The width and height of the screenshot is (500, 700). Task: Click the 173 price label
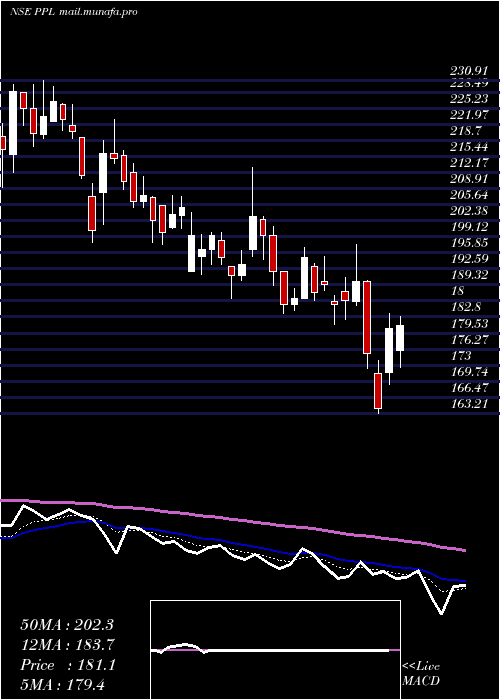coord(461,356)
